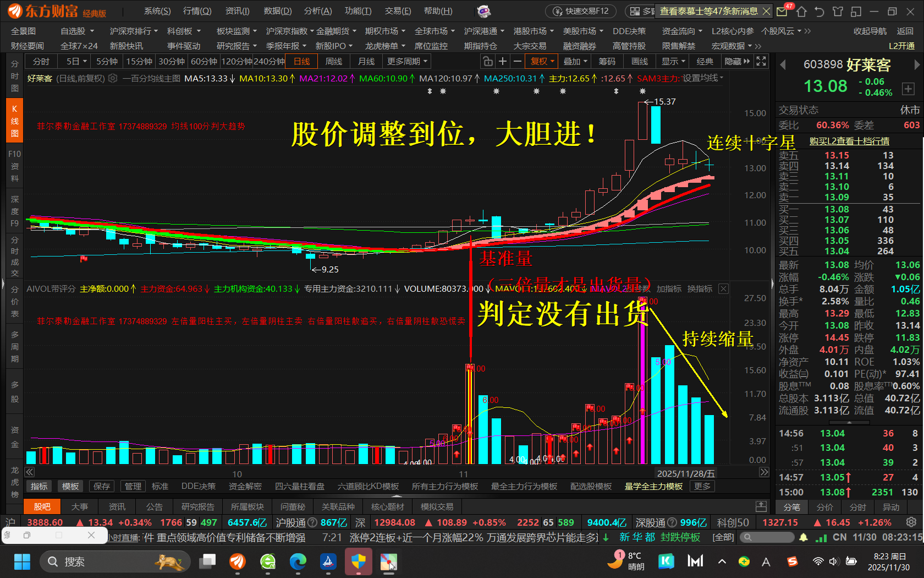Open the alert bell icon
This screenshot has height=578, width=924.
click(804, 537)
